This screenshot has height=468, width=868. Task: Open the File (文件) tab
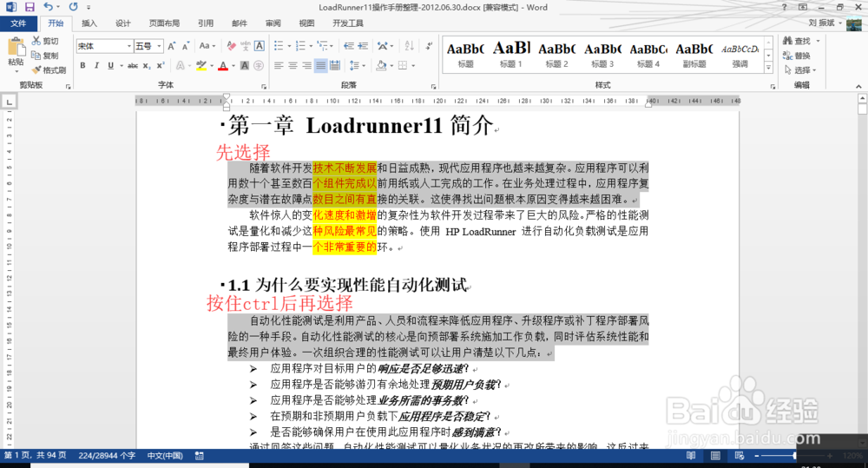(18, 23)
